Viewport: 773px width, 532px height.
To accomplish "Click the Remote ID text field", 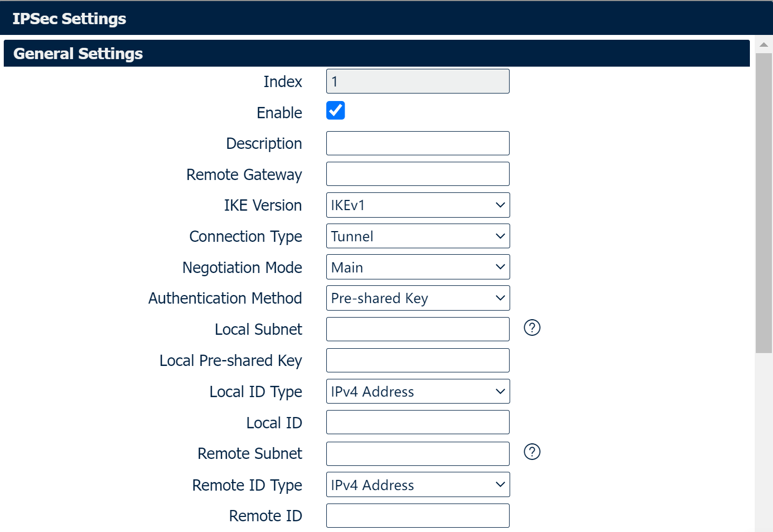I will pyautogui.click(x=418, y=516).
